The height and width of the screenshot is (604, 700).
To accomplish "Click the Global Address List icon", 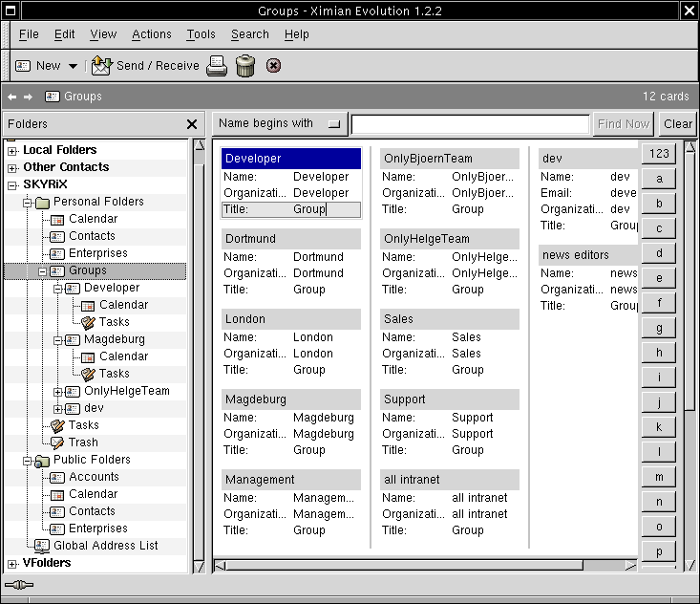I will [42, 546].
